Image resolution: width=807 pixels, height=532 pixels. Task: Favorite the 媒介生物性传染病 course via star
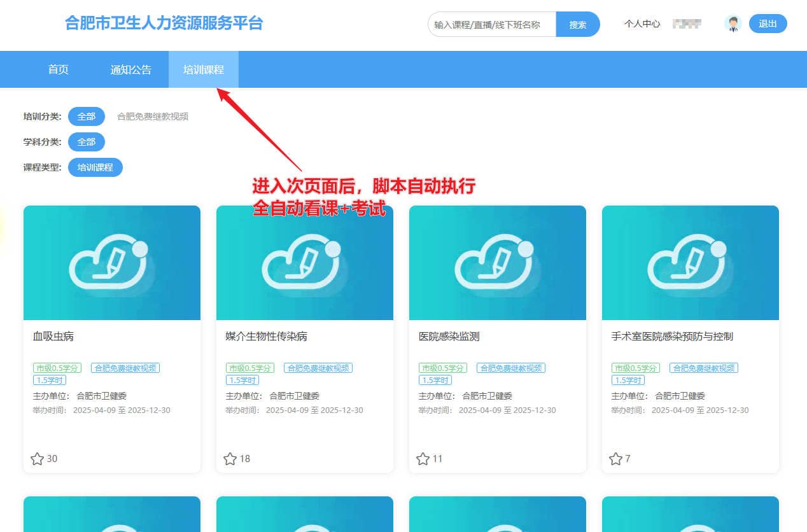tap(230, 459)
